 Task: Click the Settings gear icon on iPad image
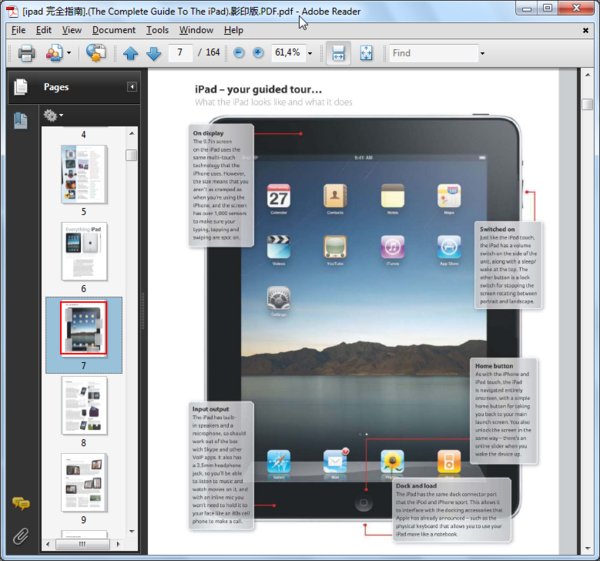click(279, 298)
